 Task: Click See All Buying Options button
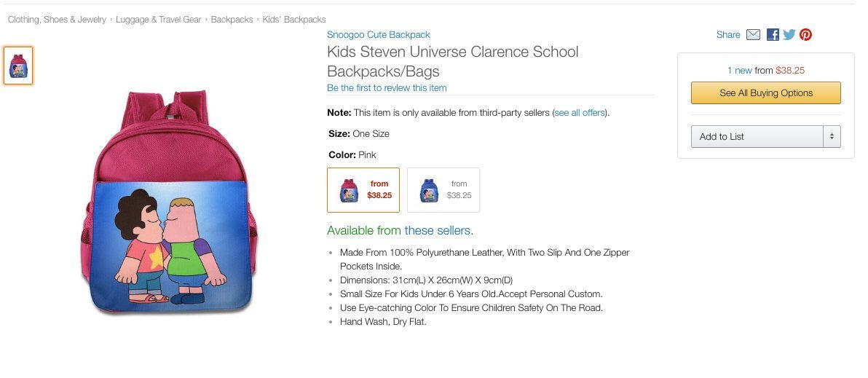point(765,93)
